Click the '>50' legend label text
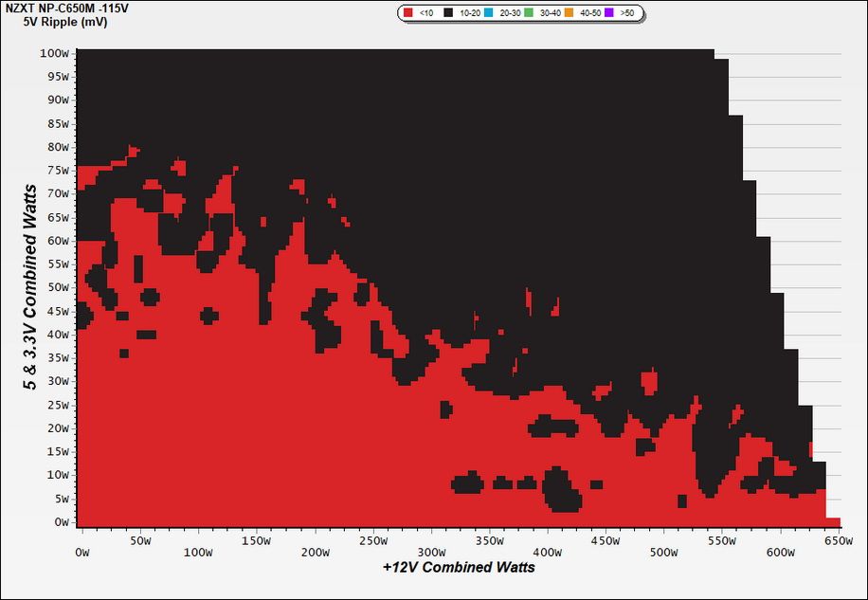The image size is (868, 600). [x=627, y=13]
